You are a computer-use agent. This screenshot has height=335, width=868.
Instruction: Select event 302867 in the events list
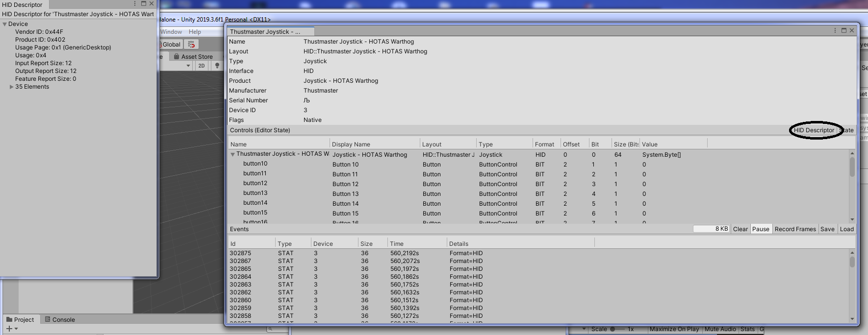click(538, 261)
